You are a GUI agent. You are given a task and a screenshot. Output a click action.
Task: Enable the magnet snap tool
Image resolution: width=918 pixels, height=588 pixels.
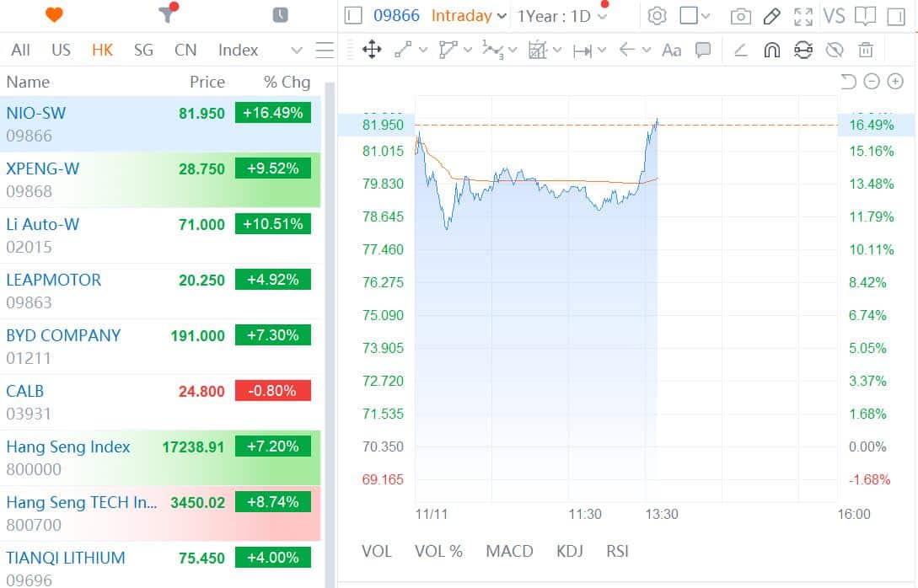pos(770,51)
